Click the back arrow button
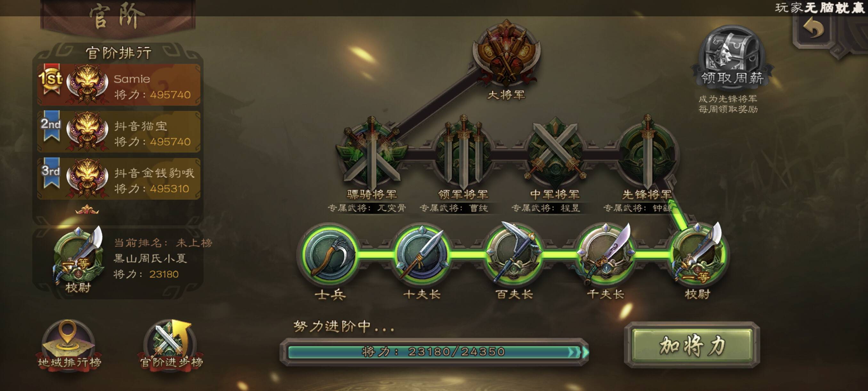The width and height of the screenshot is (868, 391). click(x=813, y=29)
